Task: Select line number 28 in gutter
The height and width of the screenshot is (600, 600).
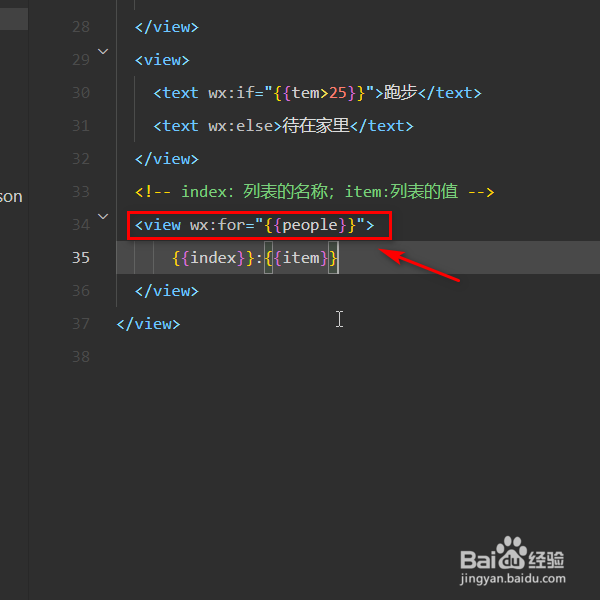Action: 81,27
